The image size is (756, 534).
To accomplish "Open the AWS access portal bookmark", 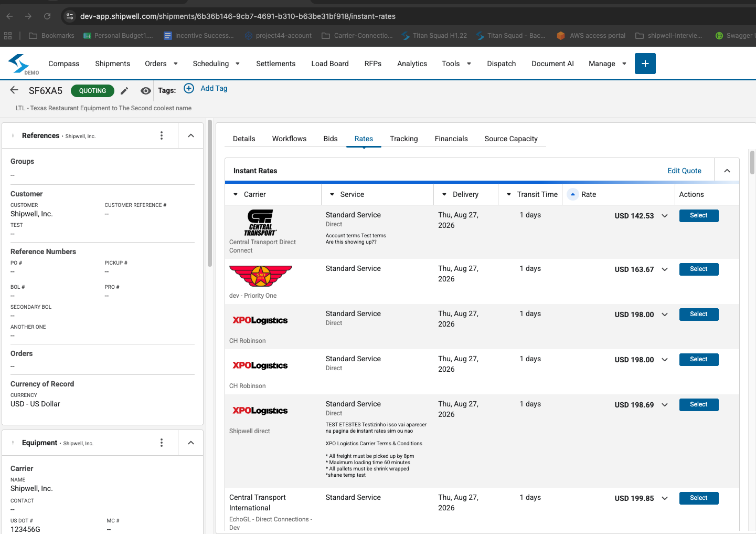I will 591,36.
